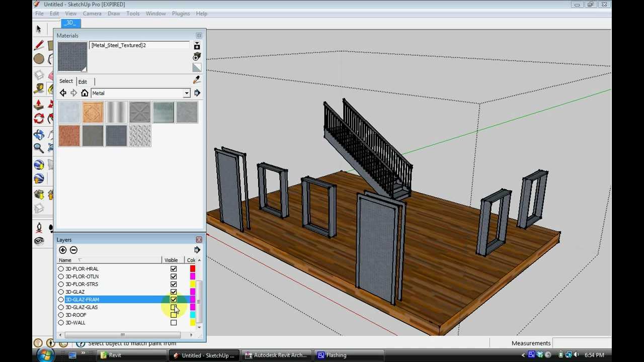Image resolution: width=644 pixels, height=362 pixels.
Task: Pick the orange copper patterned material thumbnail
Action: click(x=93, y=112)
